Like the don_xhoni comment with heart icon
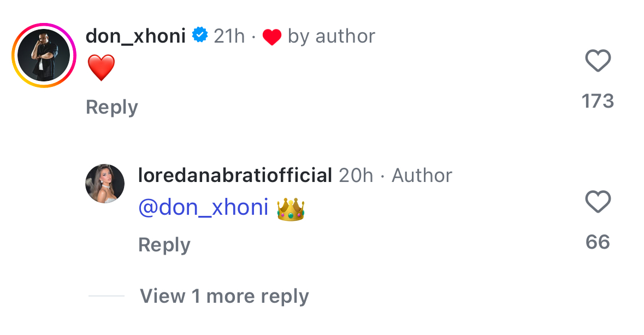This screenshot has height=335, width=644. coord(598,61)
